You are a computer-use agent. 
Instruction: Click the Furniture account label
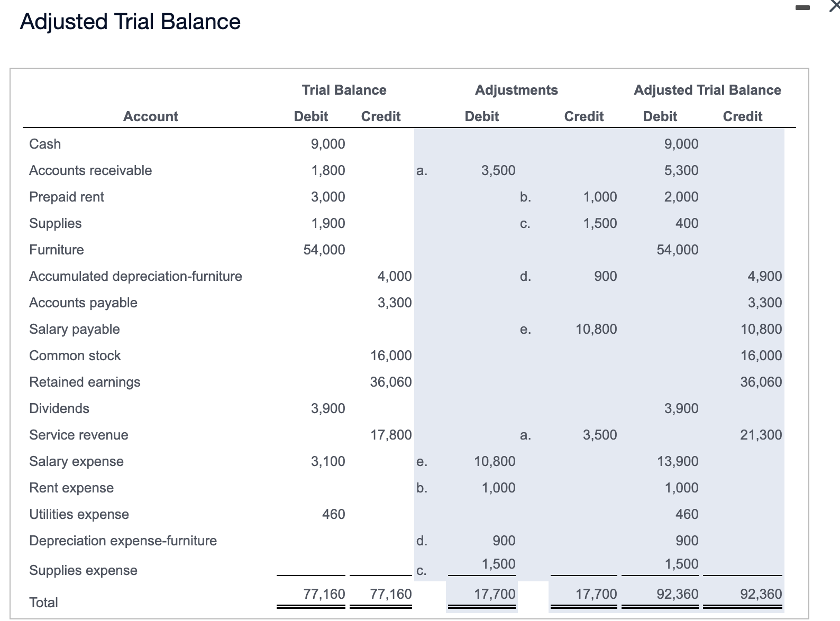point(57,250)
